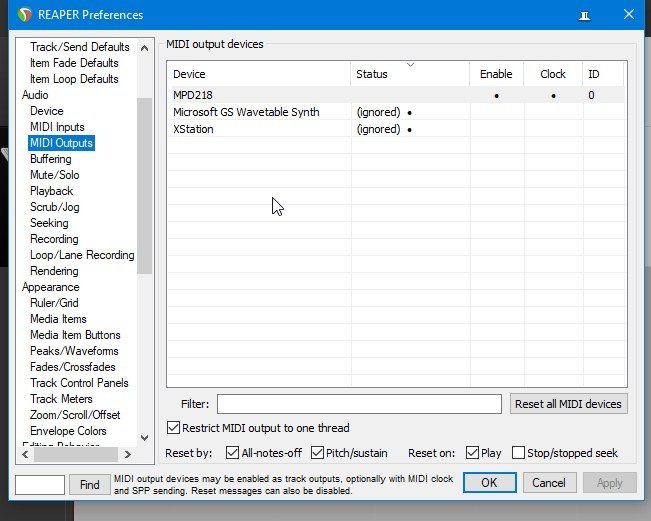Open Loop/Lane Recording page

coord(82,255)
